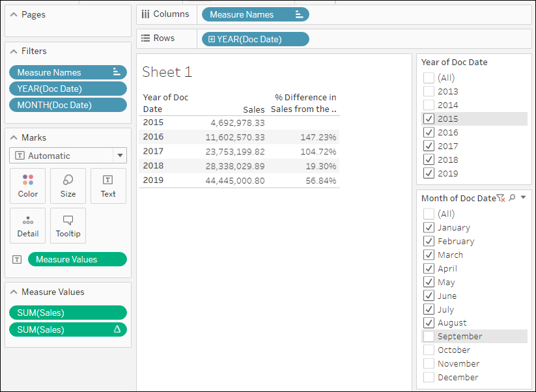Image resolution: width=536 pixels, height=392 pixels.
Task: Click the Sales column header
Action: pyautogui.click(x=253, y=109)
